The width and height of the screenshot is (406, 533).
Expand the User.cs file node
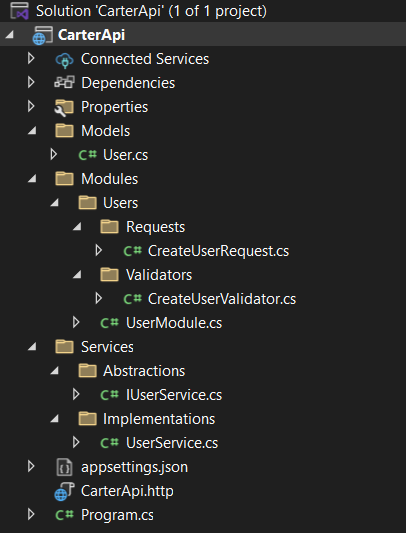pyautogui.click(x=53, y=154)
